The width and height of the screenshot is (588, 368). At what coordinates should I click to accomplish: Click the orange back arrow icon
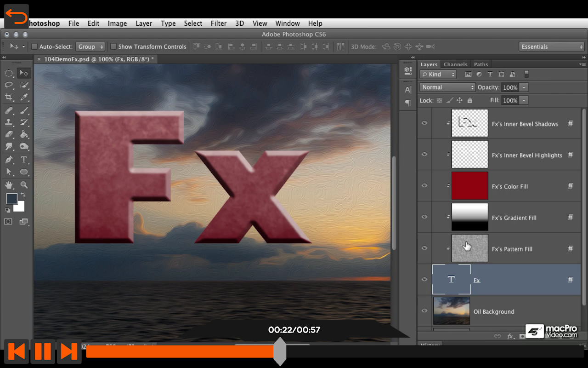tap(17, 17)
